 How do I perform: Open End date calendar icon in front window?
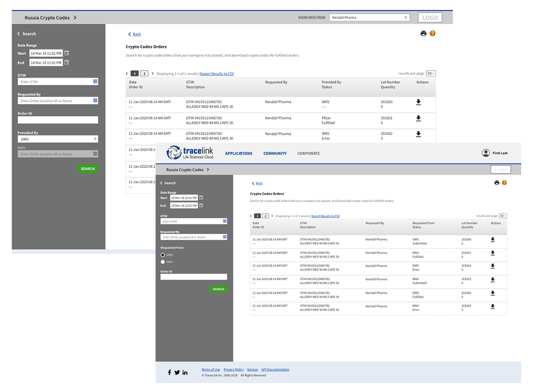tap(201, 205)
